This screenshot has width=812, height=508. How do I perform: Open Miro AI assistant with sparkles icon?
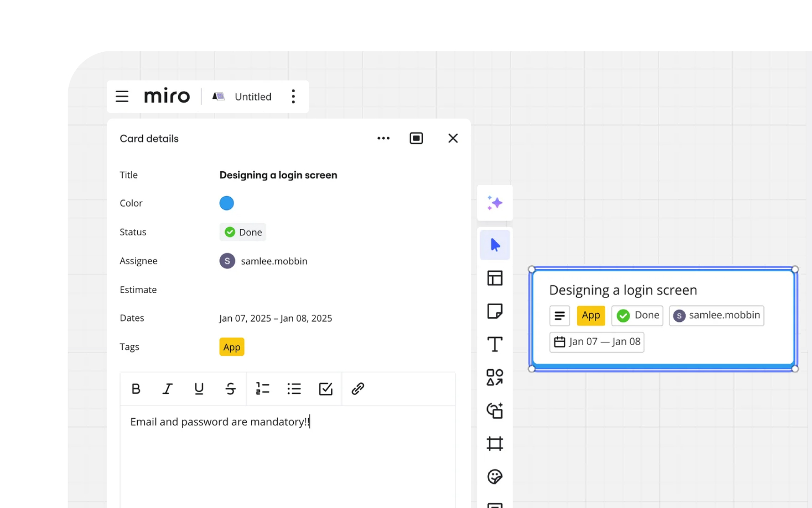[495, 203]
